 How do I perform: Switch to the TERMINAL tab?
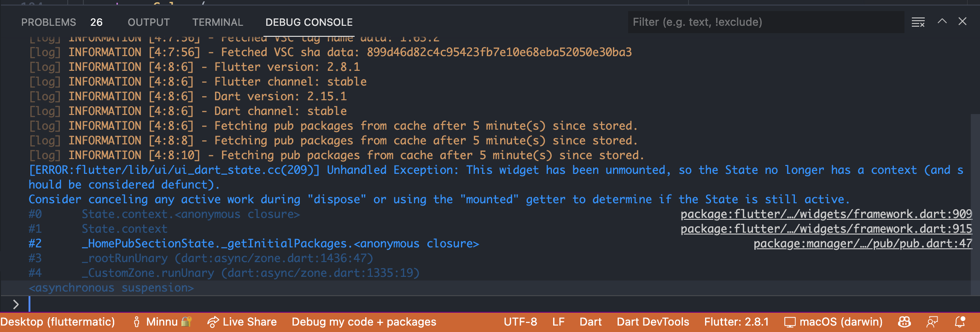(x=217, y=22)
